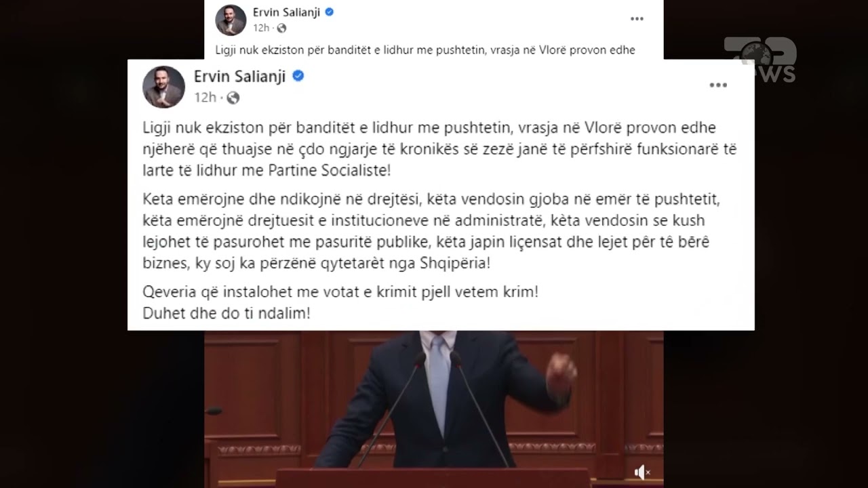Viewport: 868px width, 488px height.
Task: Click the 12h timestamp in small top post
Action: pyautogui.click(x=261, y=28)
